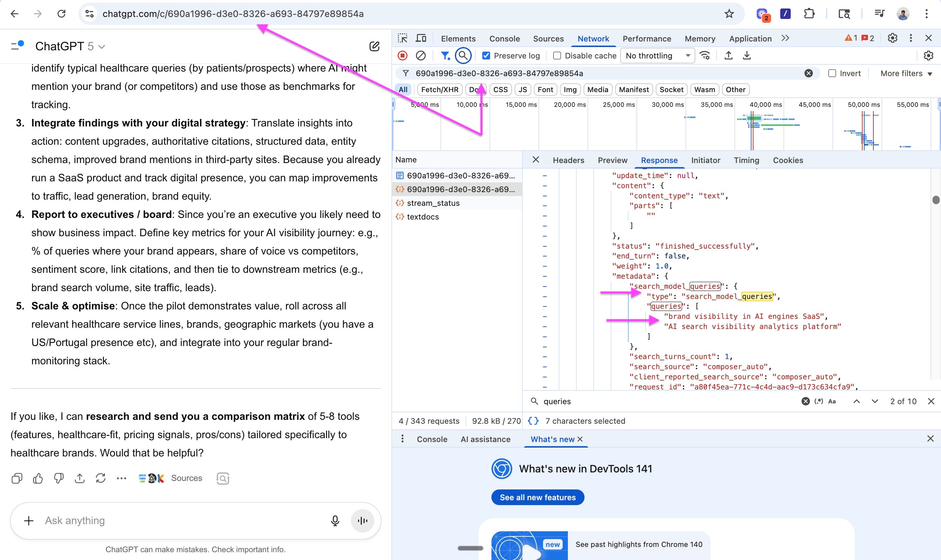Image resolution: width=941 pixels, height=560 pixels.
Task: Click the inspect element picker icon
Action: tap(403, 39)
